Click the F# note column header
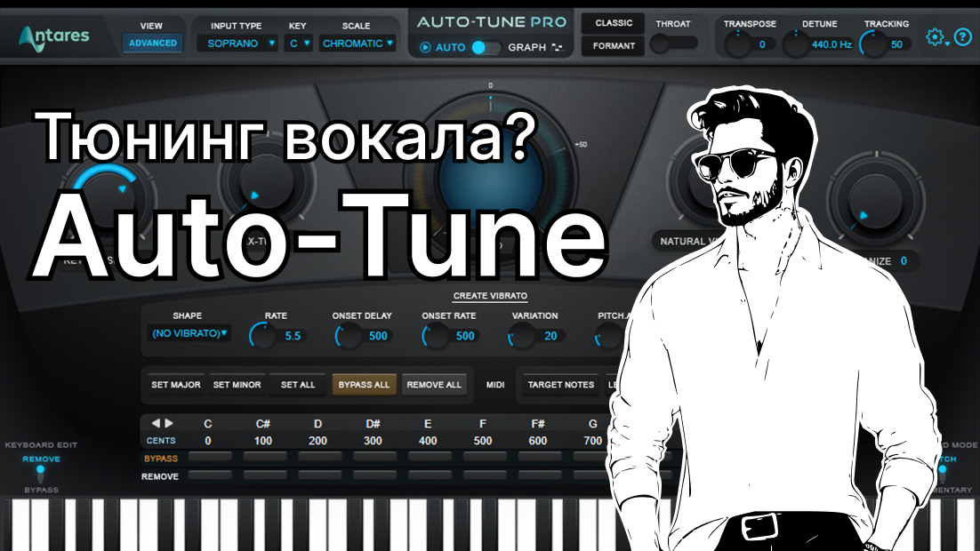980x551 pixels. click(x=537, y=424)
